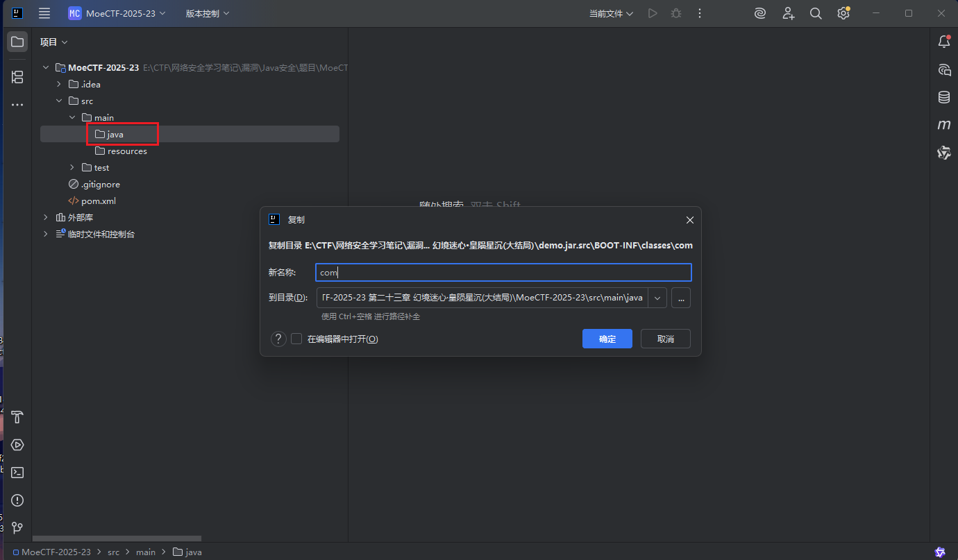Enable the open in editor checkbox
The height and width of the screenshot is (560, 958).
[296, 339]
